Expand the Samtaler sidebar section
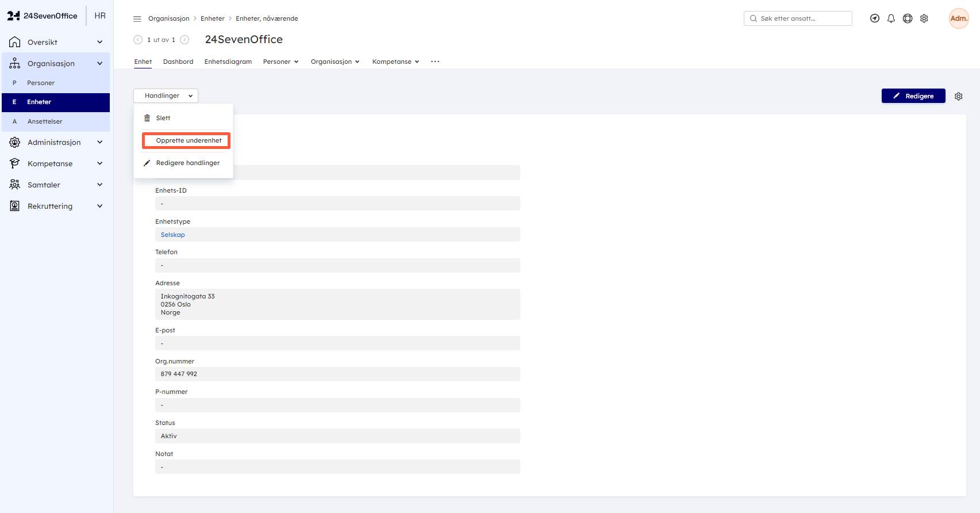Viewport: 980px width, 513px height. coord(100,185)
